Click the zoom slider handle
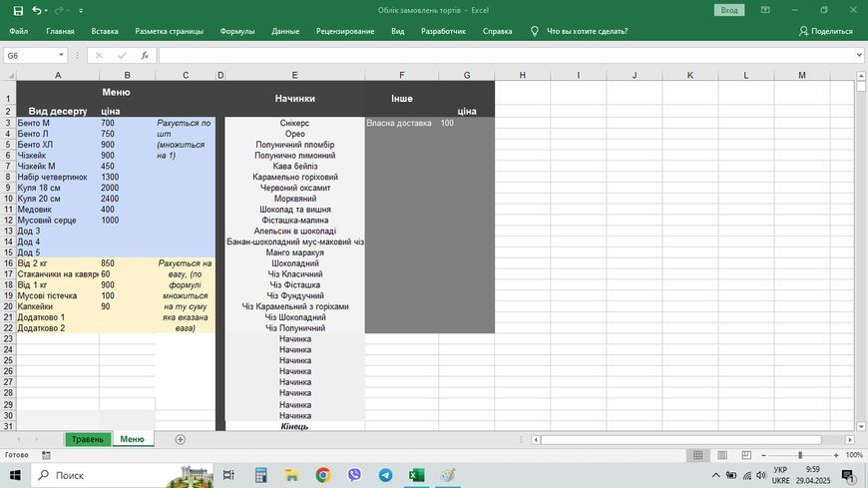 click(x=800, y=455)
